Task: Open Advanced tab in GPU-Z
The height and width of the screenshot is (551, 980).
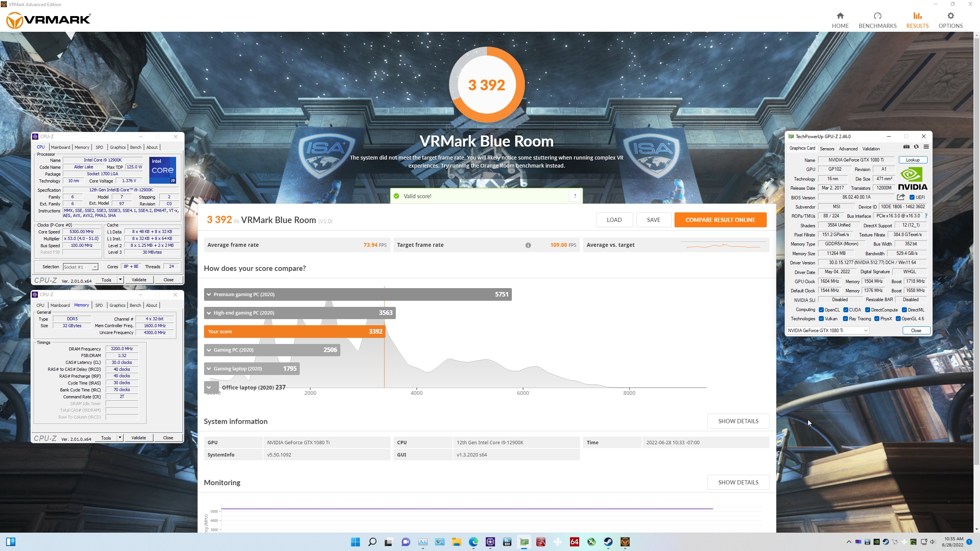Action: (848, 148)
